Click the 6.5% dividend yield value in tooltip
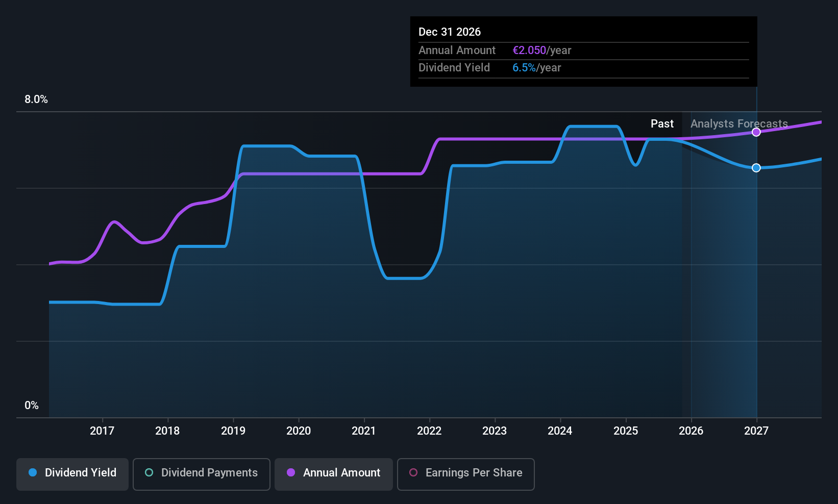Image resolution: width=838 pixels, height=504 pixels. click(x=524, y=68)
